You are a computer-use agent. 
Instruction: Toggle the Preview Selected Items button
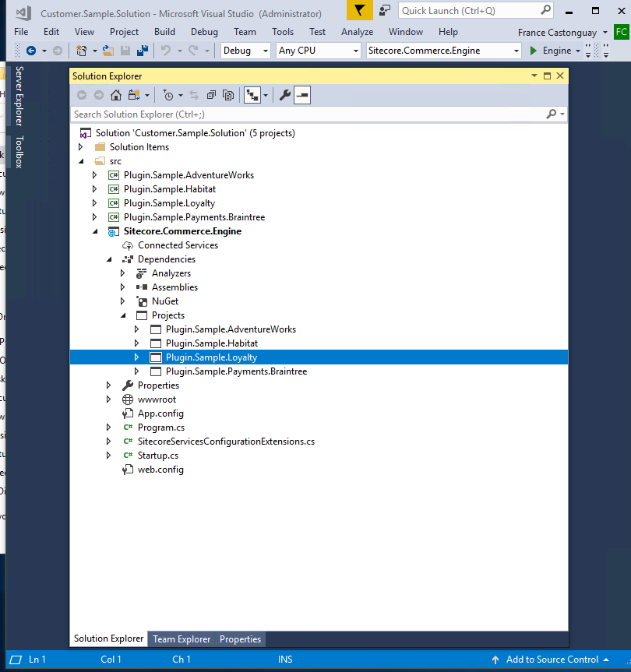click(302, 95)
